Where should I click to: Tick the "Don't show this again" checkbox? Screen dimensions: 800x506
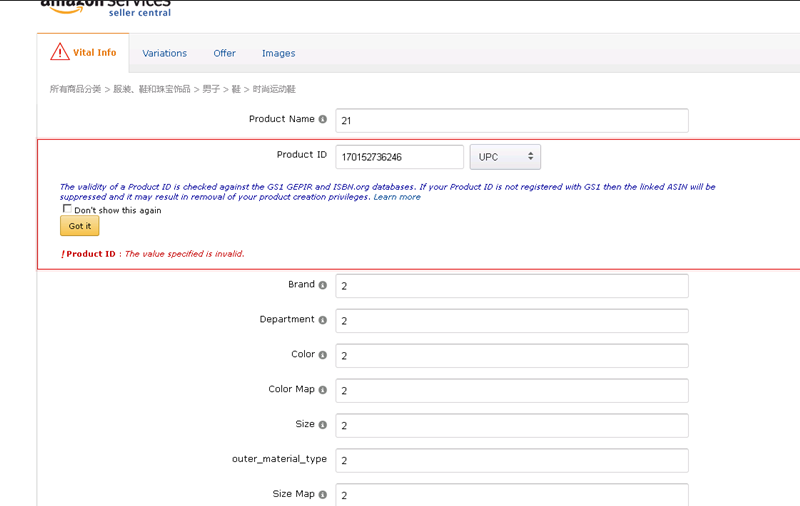67,210
